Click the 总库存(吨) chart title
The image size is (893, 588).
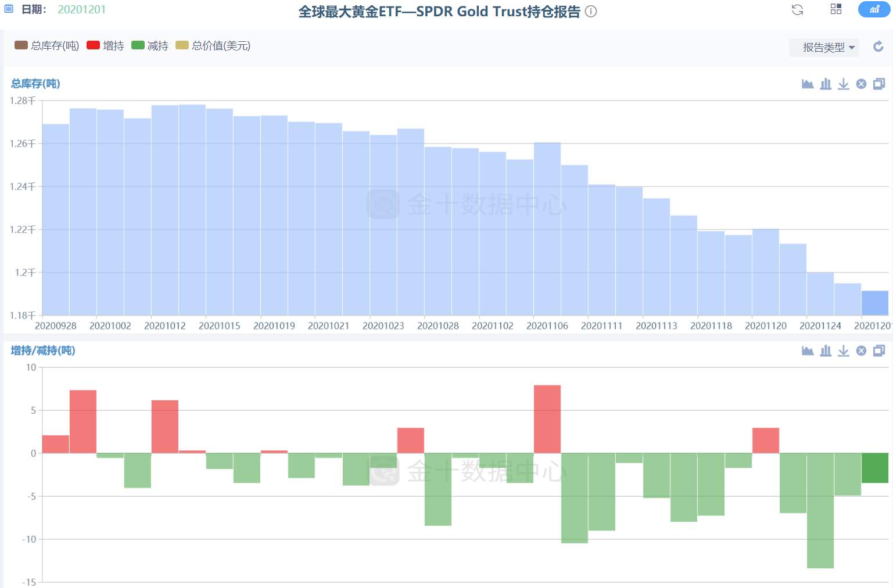pos(35,84)
